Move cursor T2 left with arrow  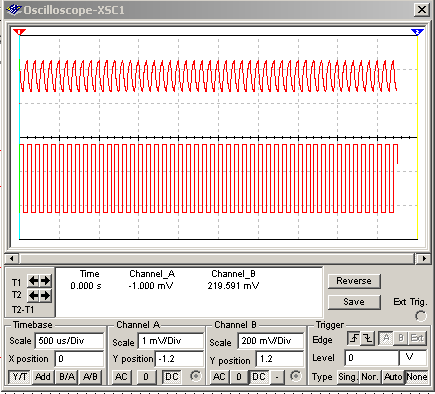(33, 295)
